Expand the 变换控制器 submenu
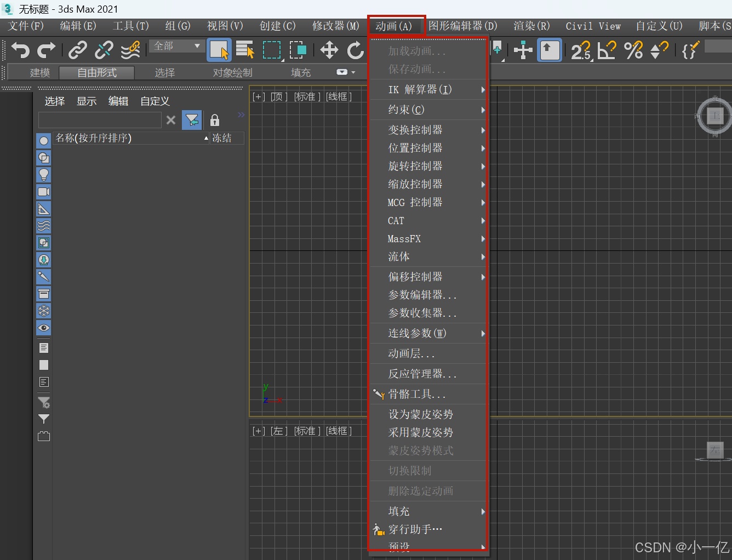 428,130
